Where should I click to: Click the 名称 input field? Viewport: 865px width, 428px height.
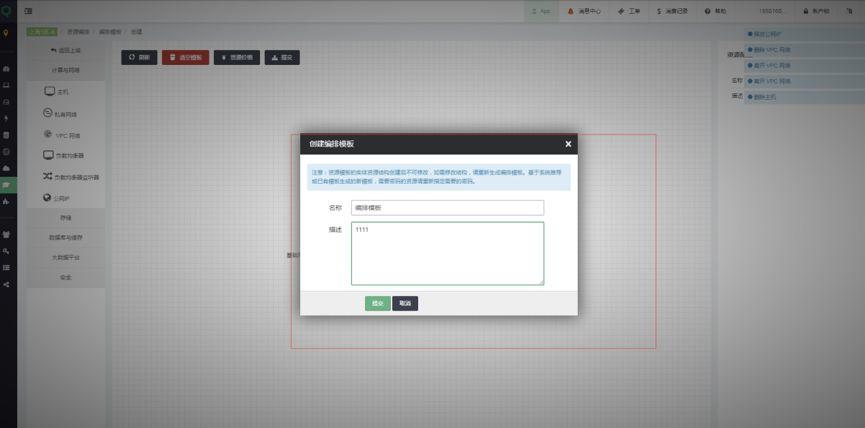(447, 208)
